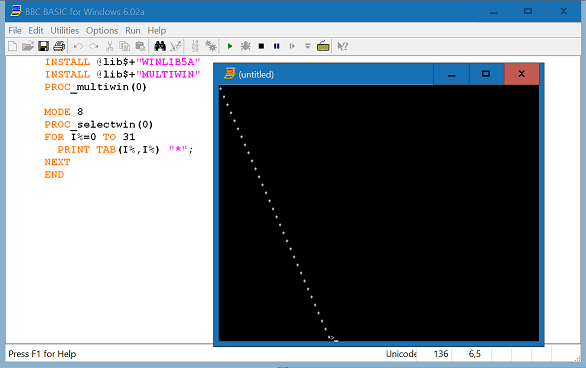This screenshot has height=368, width=586.
Task: Click the PRINT TAB(I%,I%) line
Action: pyautogui.click(x=126, y=149)
